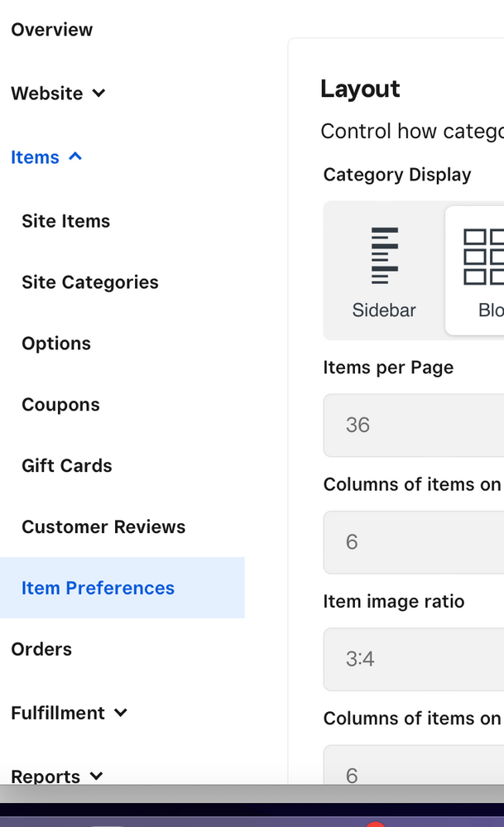Click the first Columns of items field

pyautogui.click(x=414, y=542)
